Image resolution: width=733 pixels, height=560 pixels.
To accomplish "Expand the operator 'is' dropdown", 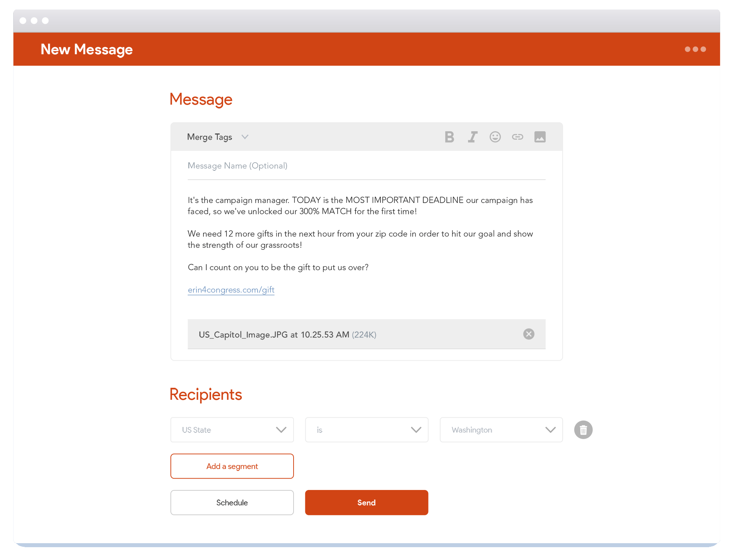I will [366, 430].
